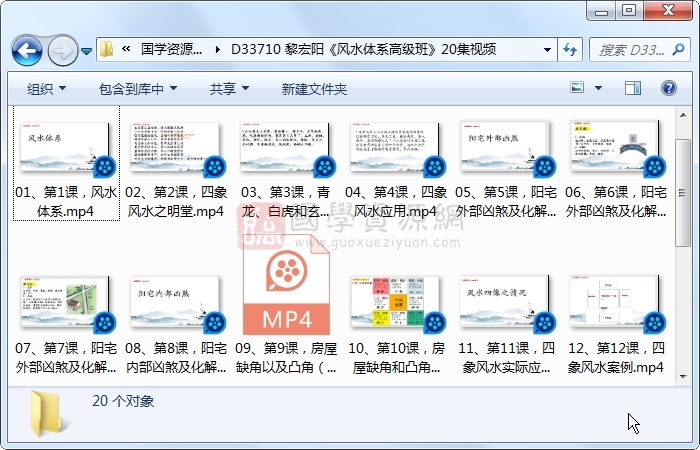Change view with the view icon

(x=577, y=88)
